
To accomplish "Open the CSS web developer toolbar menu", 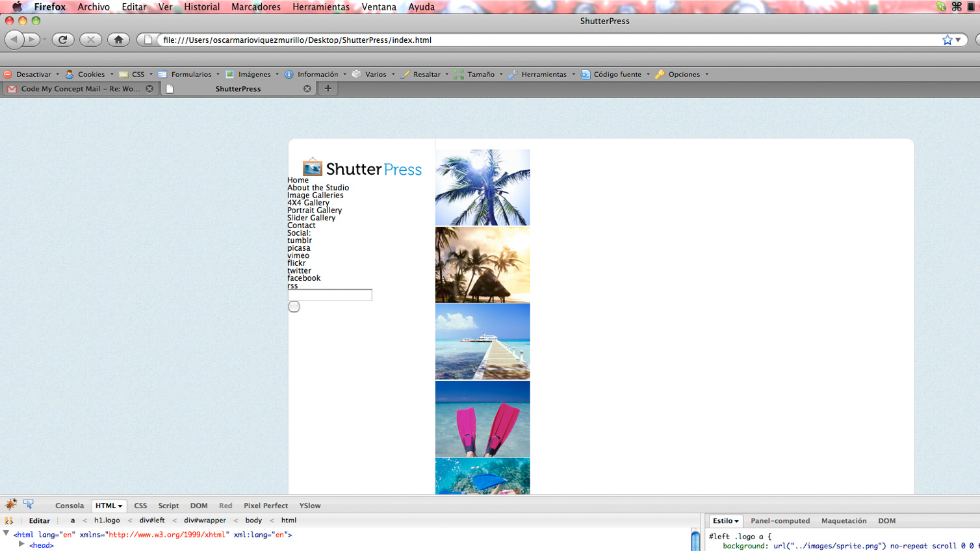I will pyautogui.click(x=136, y=74).
